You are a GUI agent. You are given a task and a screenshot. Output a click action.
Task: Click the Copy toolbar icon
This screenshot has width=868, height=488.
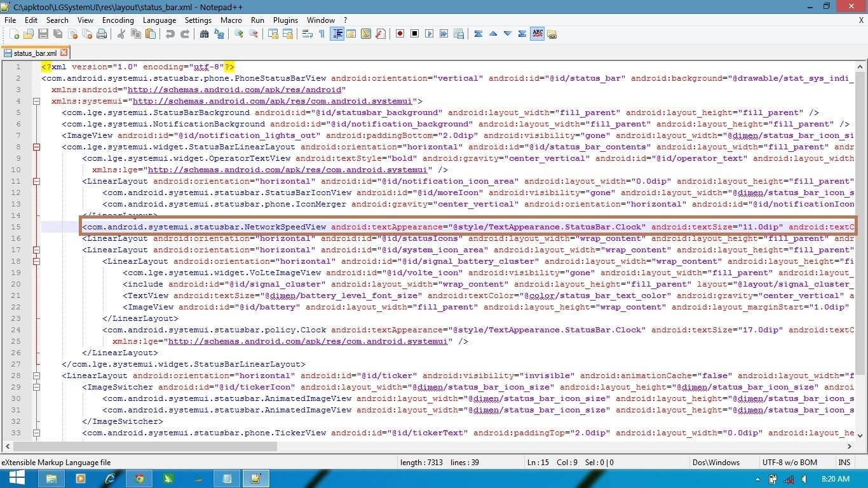[x=136, y=34]
